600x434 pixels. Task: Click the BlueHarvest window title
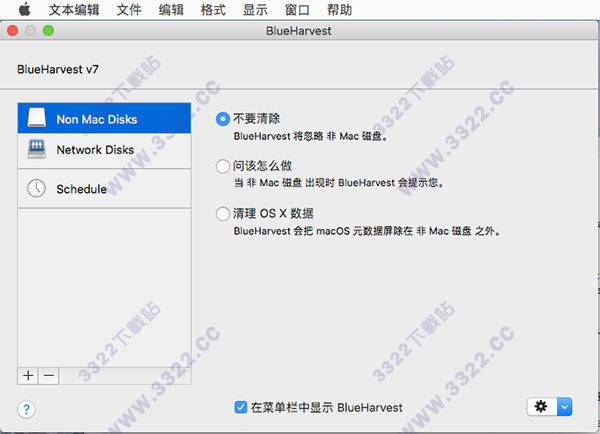click(x=298, y=31)
